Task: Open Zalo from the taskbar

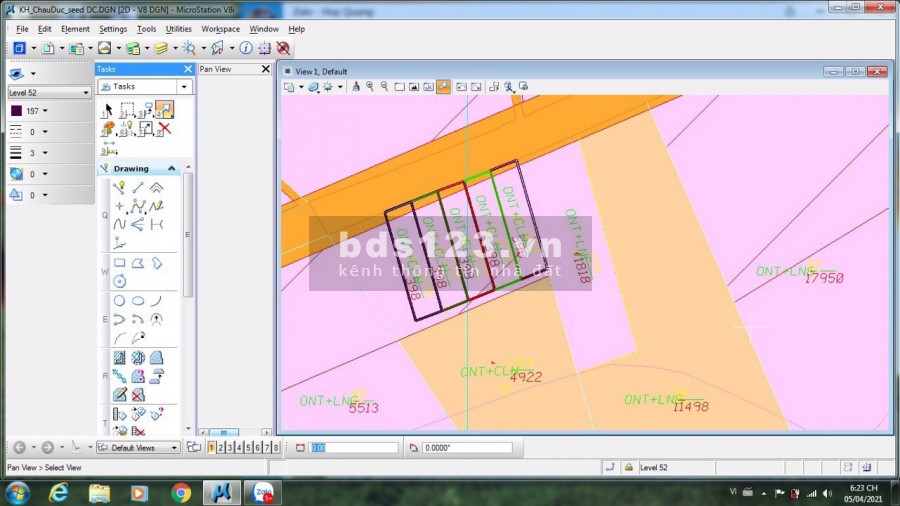Action: 263,493
